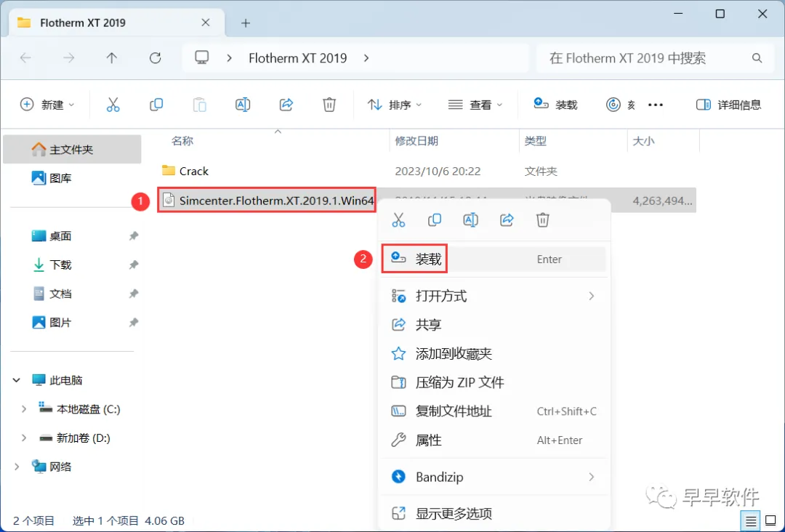
Task: Go back with the back arrow
Action: tap(25, 58)
